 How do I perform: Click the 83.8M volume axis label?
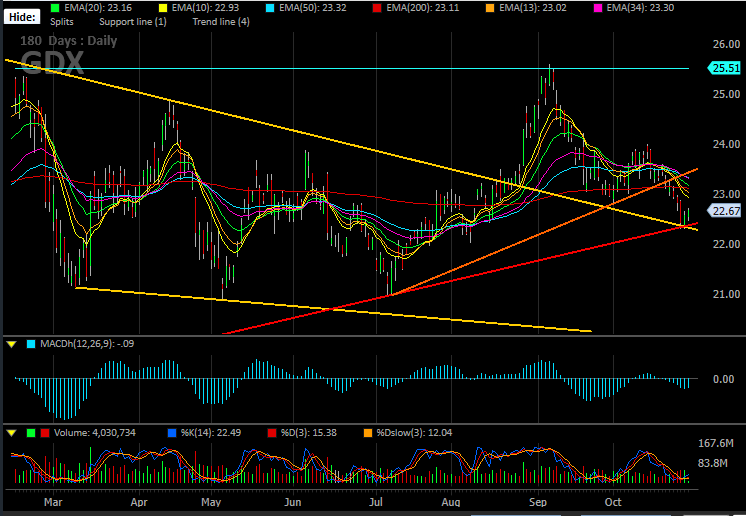(x=712, y=463)
